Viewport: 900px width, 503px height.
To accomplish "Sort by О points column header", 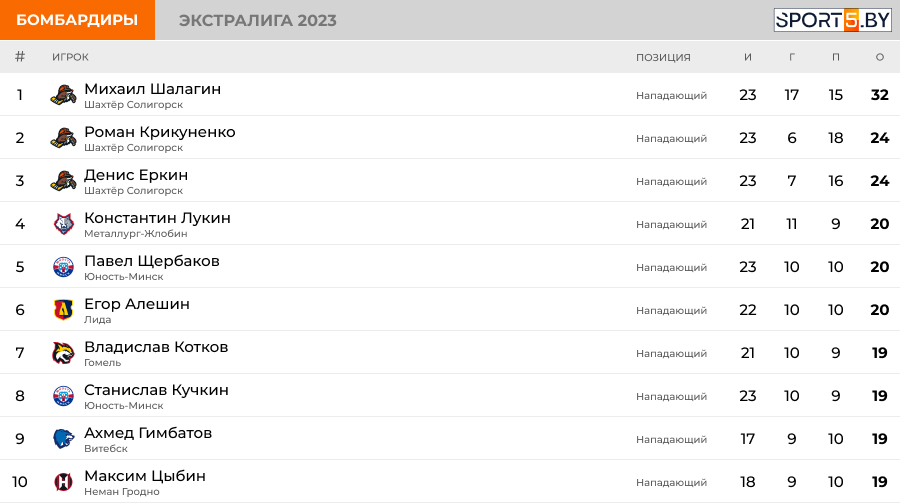I will [x=879, y=57].
